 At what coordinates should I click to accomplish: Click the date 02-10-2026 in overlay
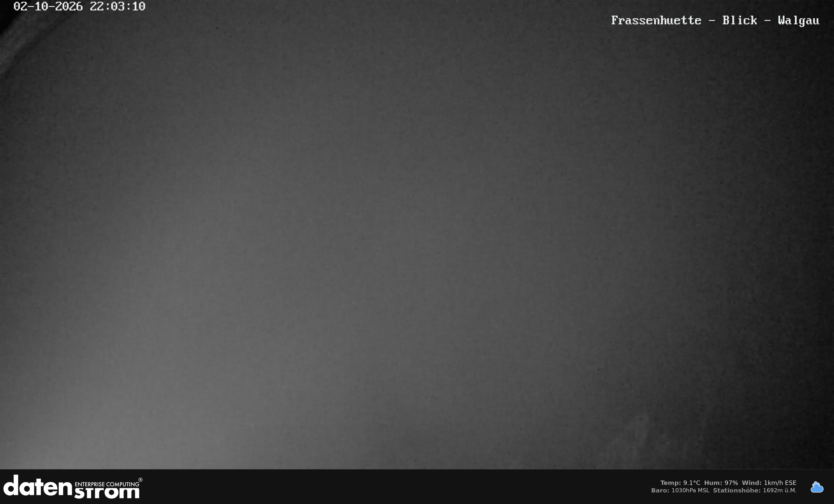48,7
